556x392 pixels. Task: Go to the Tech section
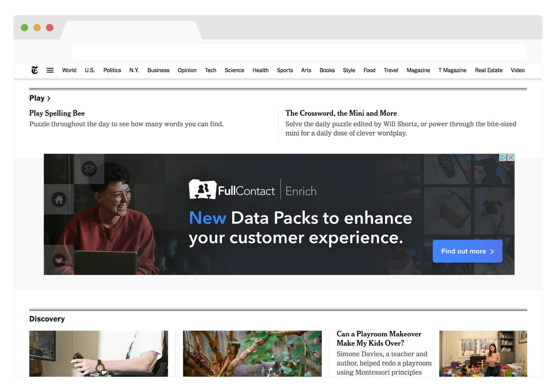pos(211,70)
